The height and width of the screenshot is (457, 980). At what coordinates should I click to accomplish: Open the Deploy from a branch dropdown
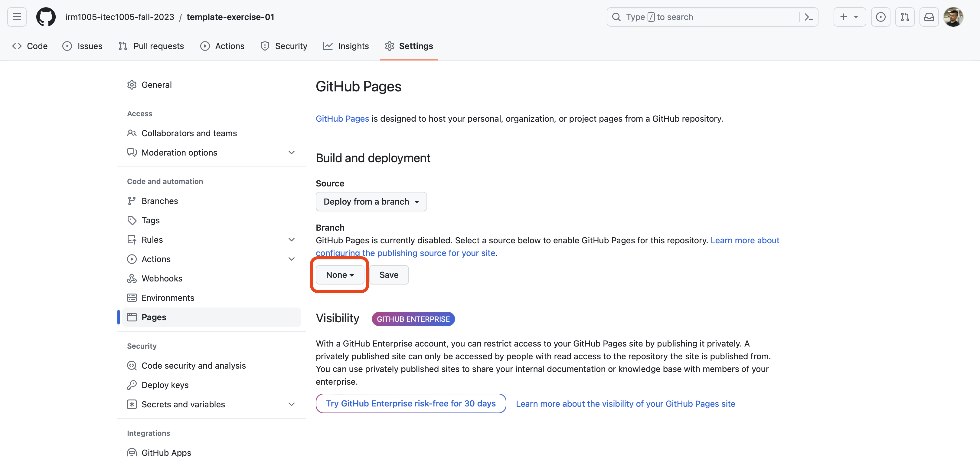pyautogui.click(x=371, y=202)
